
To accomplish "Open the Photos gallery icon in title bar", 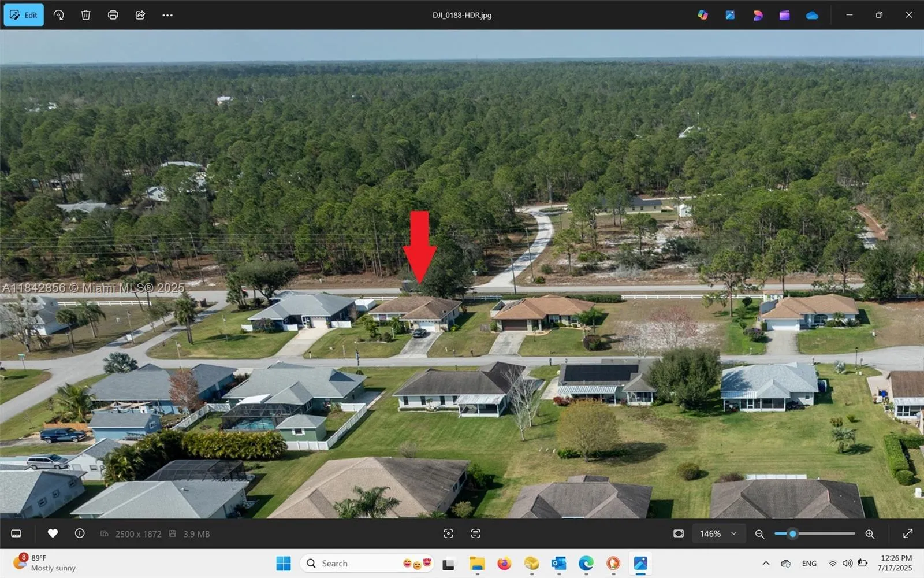I will [730, 15].
